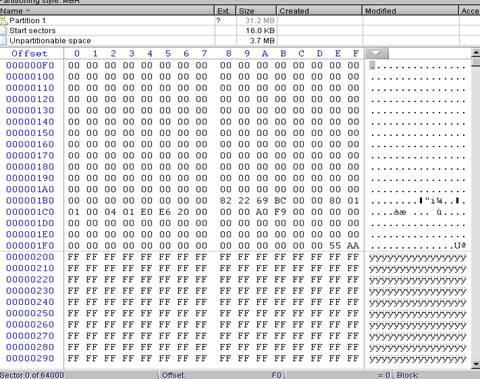Click byte 82 at offset 000001B0

coord(226,201)
